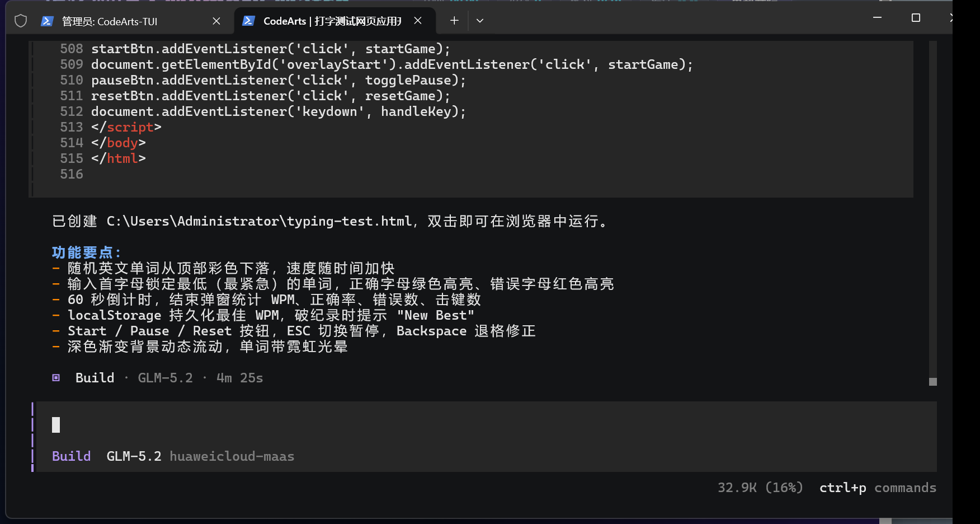Click the 深色渐变背景动态流动 bullet line
The width and height of the screenshot is (980, 524).
[200, 347]
